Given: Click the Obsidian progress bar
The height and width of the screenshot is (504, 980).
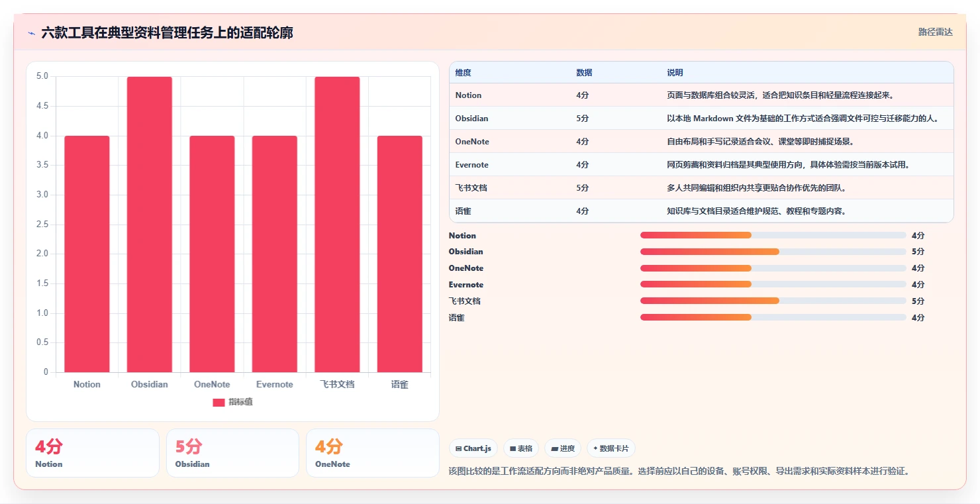Looking at the screenshot, I should pos(773,252).
